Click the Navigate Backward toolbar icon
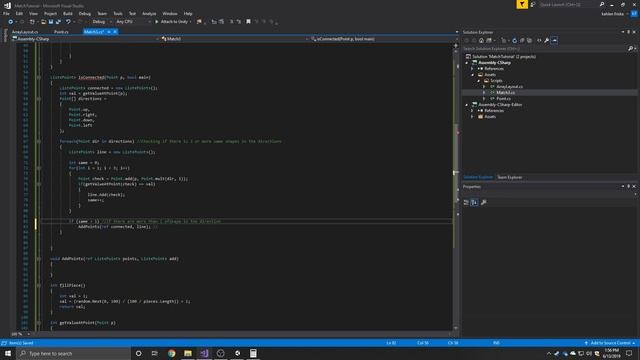The image size is (640, 360). [11, 22]
